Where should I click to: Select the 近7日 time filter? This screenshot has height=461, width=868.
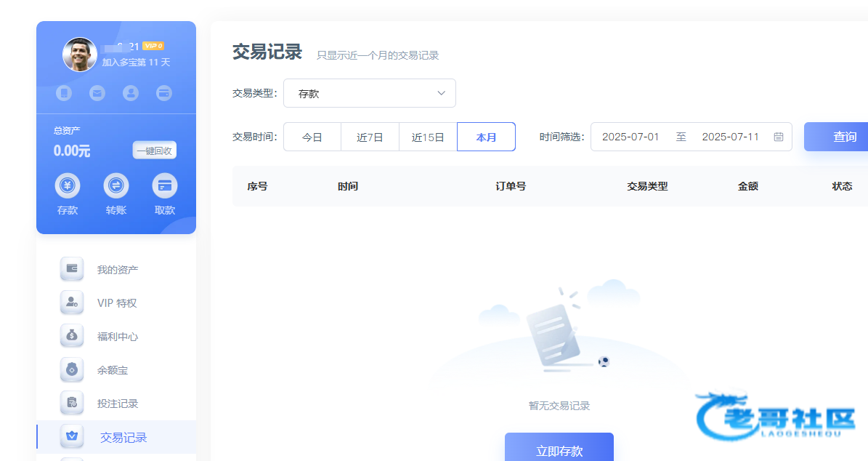(x=370, y=137)
